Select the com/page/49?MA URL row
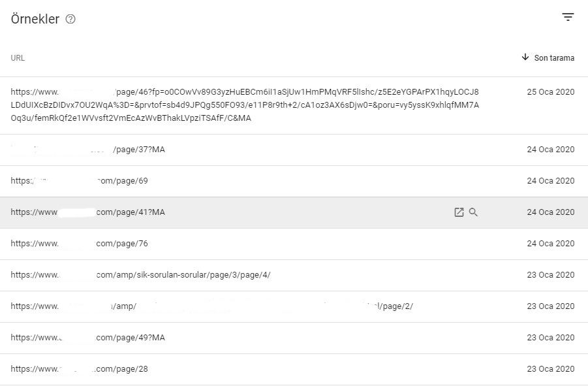This screenshot has width=588, height=390. (x=294, y=338)
